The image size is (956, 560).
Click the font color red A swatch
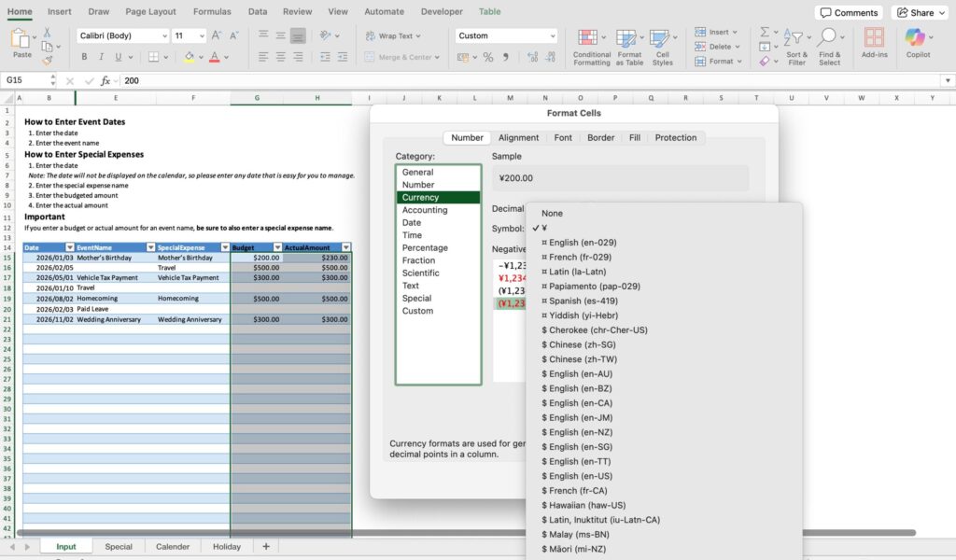tap(214, 58)
